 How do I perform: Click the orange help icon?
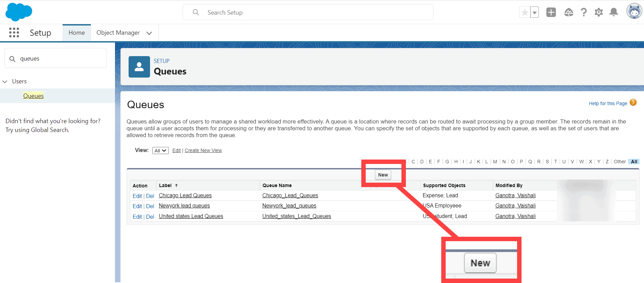tap(633, 102)
